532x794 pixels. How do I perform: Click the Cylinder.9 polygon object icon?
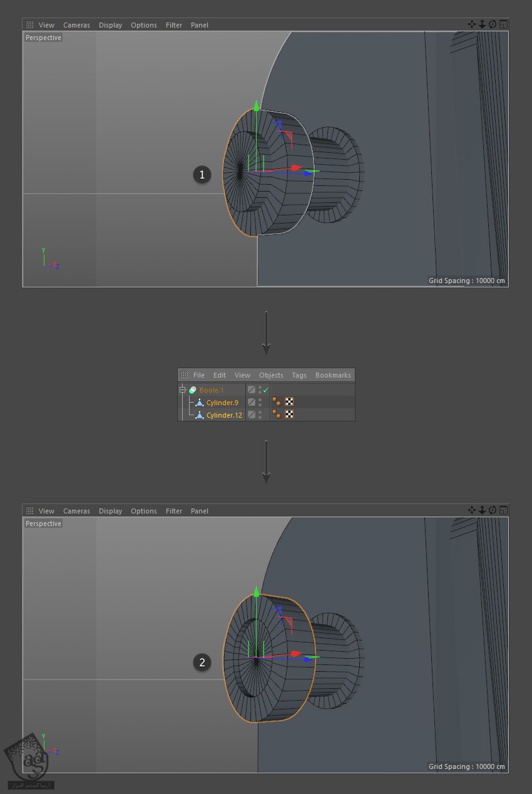coord(200,403)
